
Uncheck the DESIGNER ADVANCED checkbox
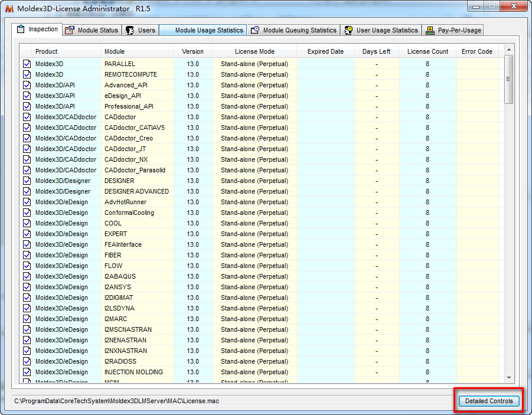27,191
